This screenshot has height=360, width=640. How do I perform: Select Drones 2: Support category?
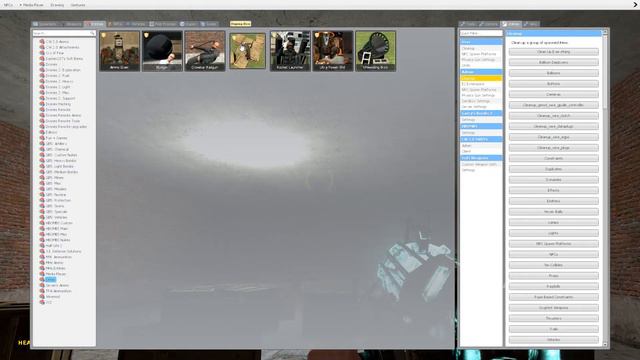[x=60, y=98]
